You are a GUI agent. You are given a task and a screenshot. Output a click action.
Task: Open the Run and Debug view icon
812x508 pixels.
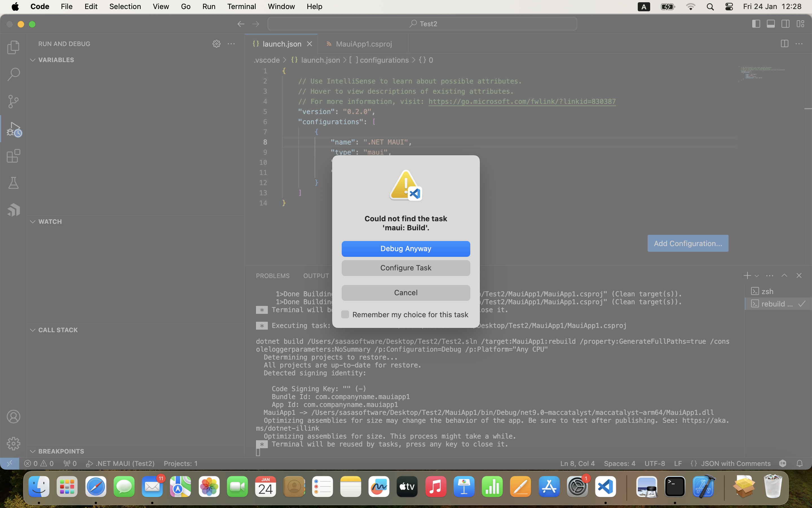14,129
